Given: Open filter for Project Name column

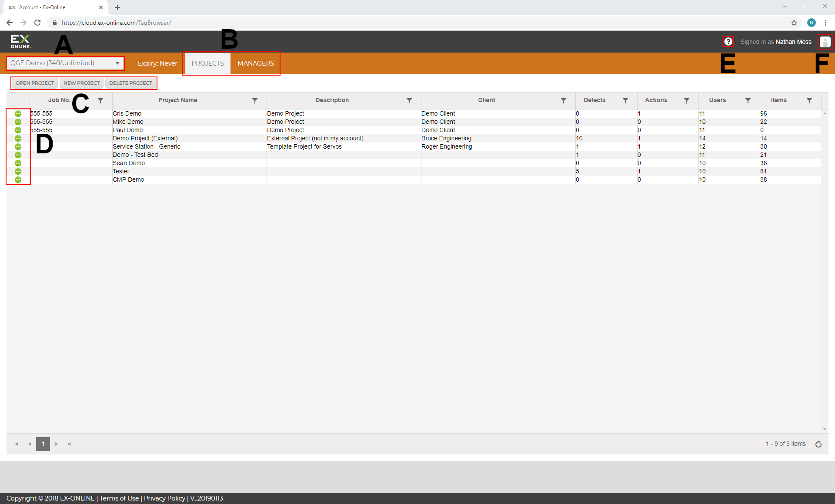Looking at the screenshot, I should click(x=255, y=100).
